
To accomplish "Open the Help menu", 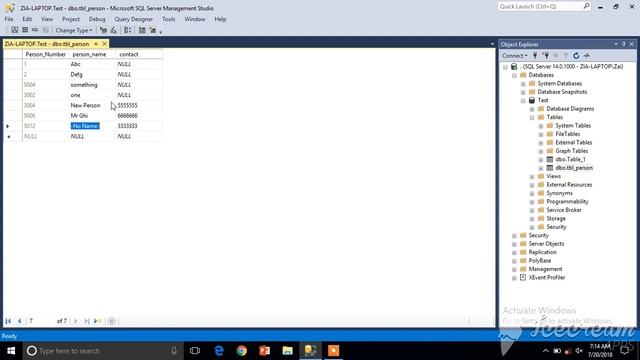I will (220, 19).
